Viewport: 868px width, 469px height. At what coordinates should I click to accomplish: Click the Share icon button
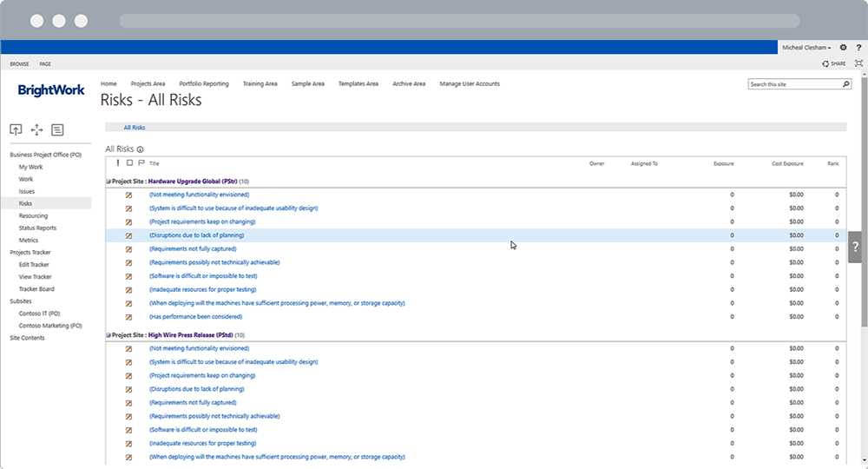click(x=834, y=63)
